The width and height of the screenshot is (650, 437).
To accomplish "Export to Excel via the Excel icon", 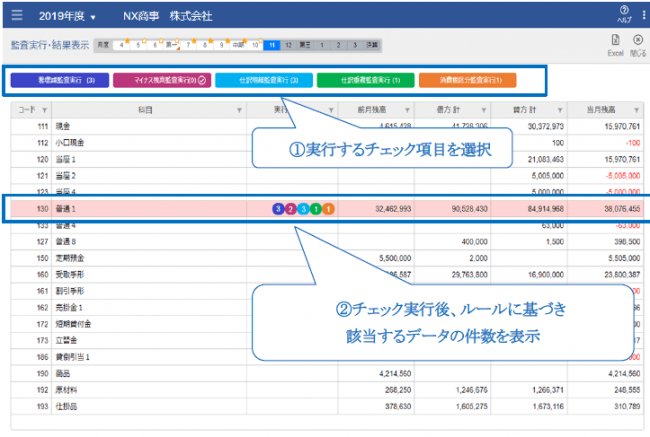I will point(616,45).
